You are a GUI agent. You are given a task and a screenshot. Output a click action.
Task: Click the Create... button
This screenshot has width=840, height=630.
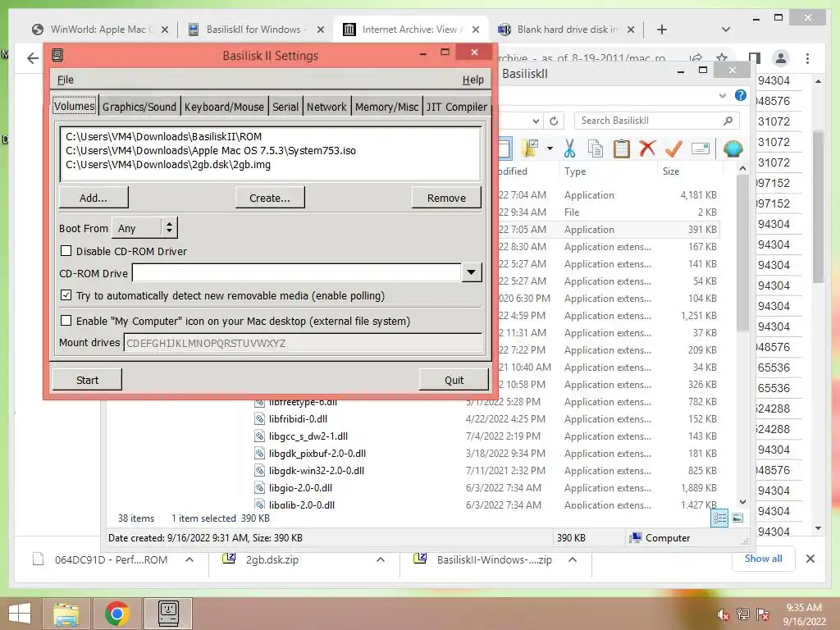(x=269, y=198)
